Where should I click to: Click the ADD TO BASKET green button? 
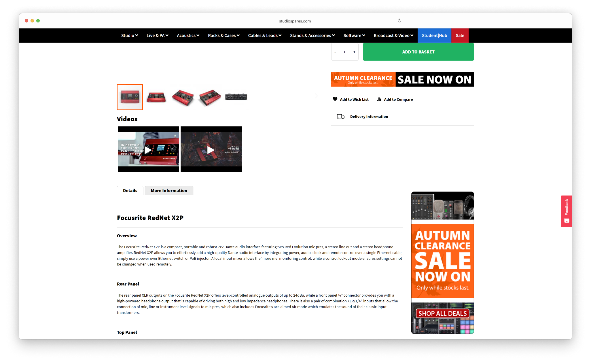pos(418,52)
